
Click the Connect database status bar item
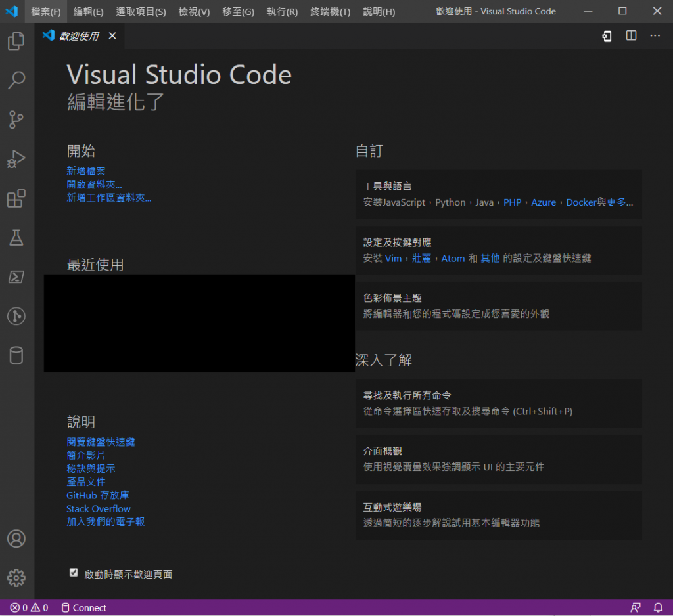83,608
